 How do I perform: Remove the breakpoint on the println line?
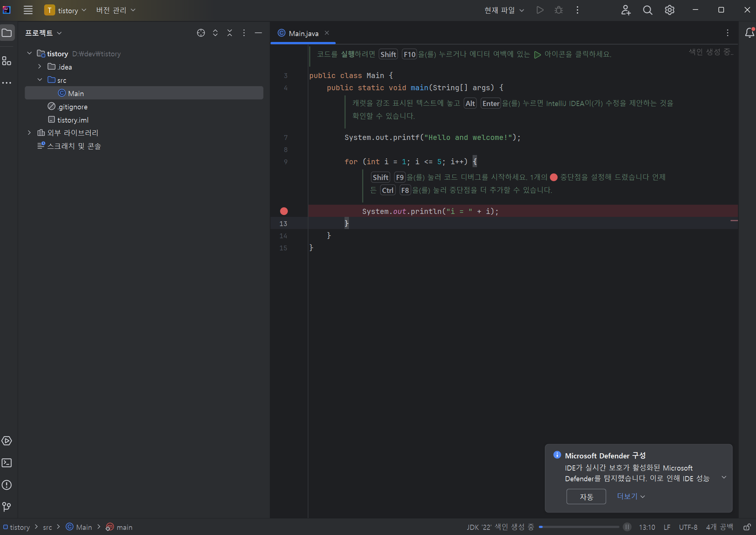tap(284, 211)
